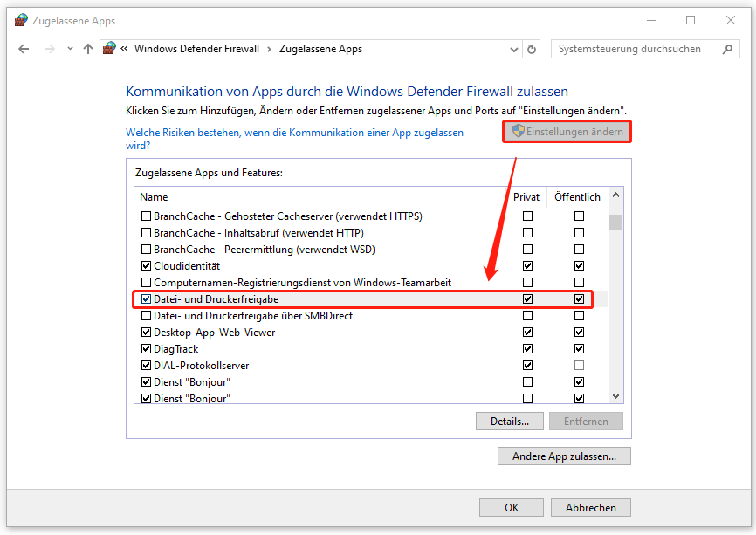756x535 pixels.
Task: Click the forward navigation arrow
Action: pyautogui.click(x=49, y=49)
